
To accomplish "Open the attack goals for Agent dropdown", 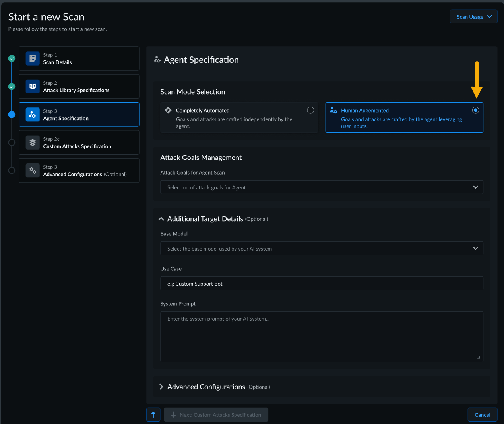I will [321, 187].
